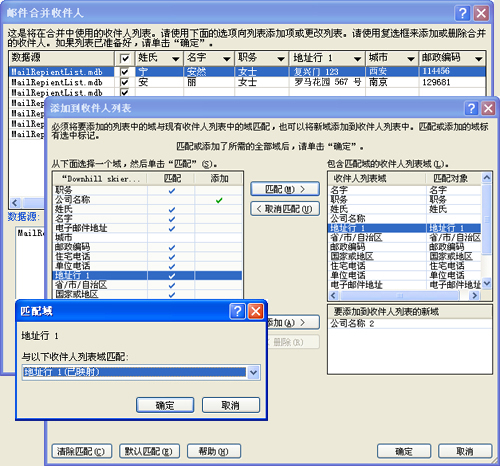
Task: Click 取消 in 添加到收件人列表 dialog
Action: click(x=465, y=451)
